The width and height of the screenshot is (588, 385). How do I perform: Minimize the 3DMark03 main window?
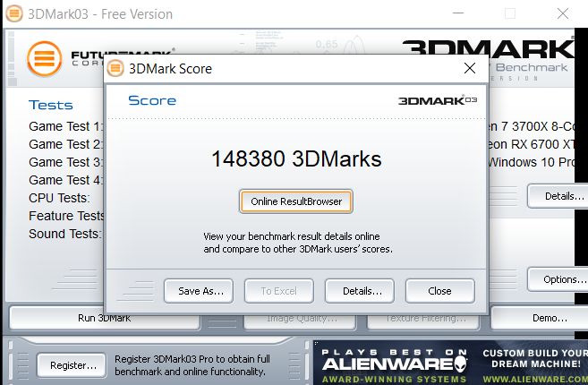click(458, 14)
